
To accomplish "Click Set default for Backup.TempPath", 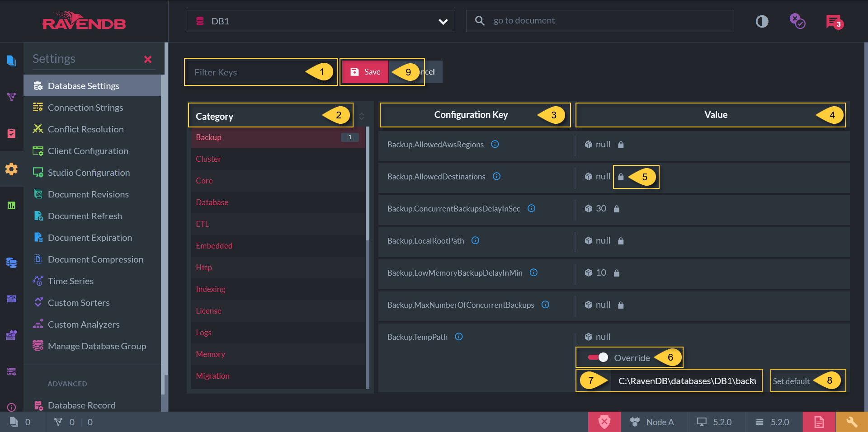I will [791, 381].
